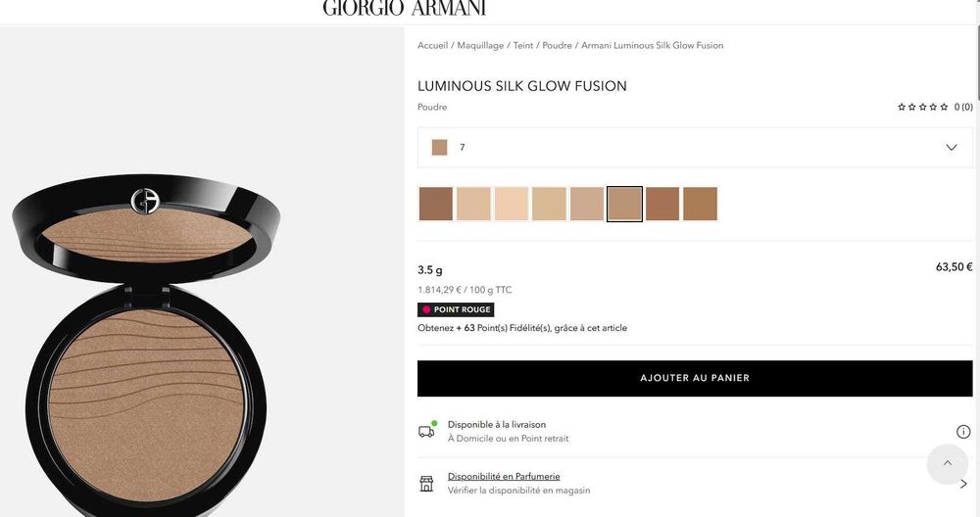Click the powder compact product image
This screenshot has width=980, height=517.
pos(145,346)
